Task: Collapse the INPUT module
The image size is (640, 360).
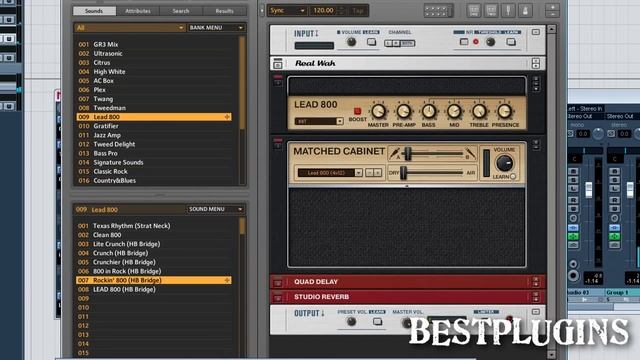Action: click(x=536, y=32)
